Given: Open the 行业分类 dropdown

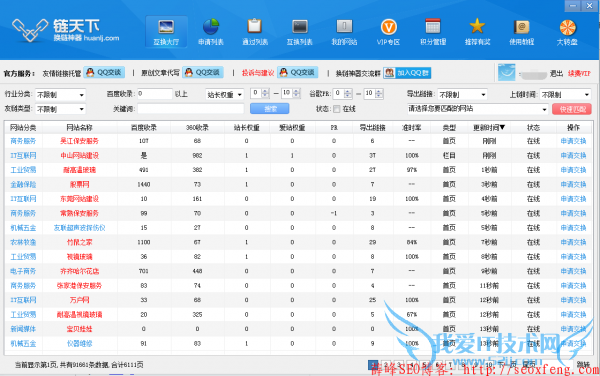Looking at the screenshot, I should tap(60, 94).
